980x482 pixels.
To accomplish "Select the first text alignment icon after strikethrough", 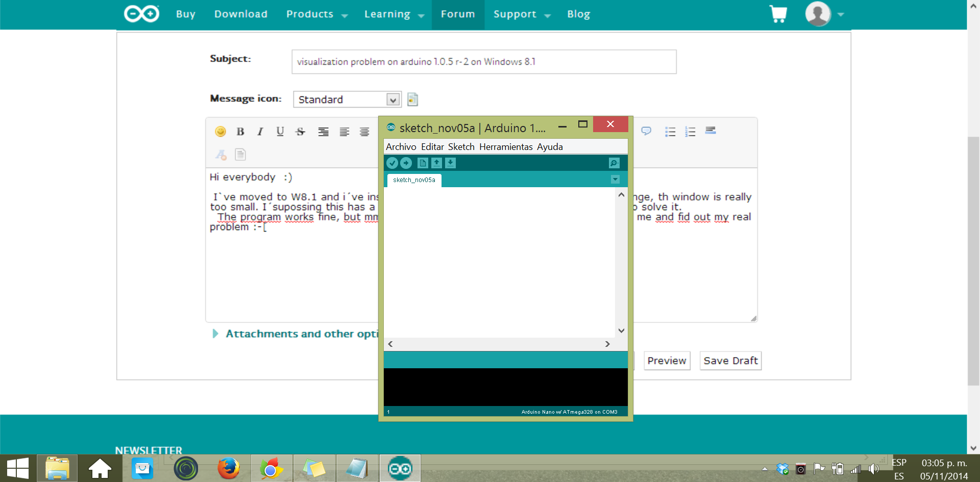I will pyautogui.click(x=323, y=132).
